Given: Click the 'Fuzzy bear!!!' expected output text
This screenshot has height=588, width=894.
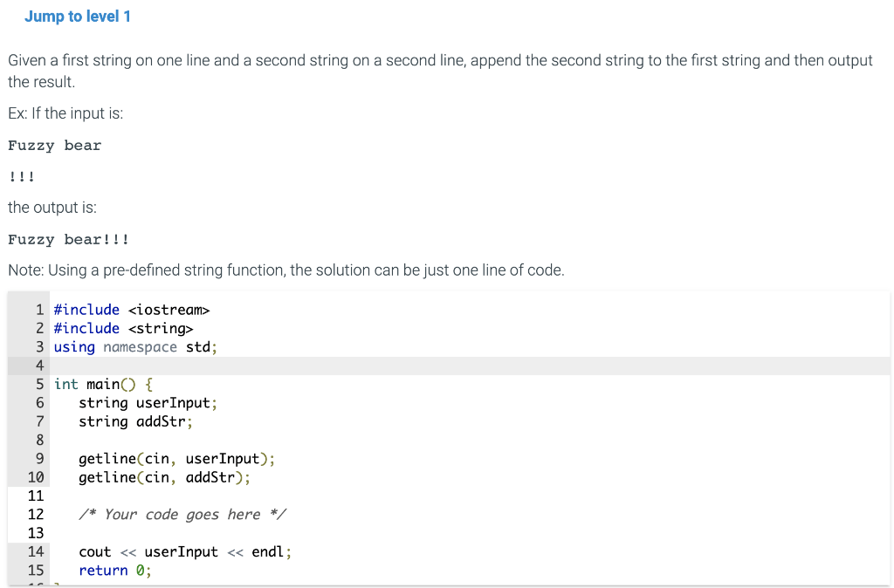Looking at the screenshot, I should (x=68, y=239).
